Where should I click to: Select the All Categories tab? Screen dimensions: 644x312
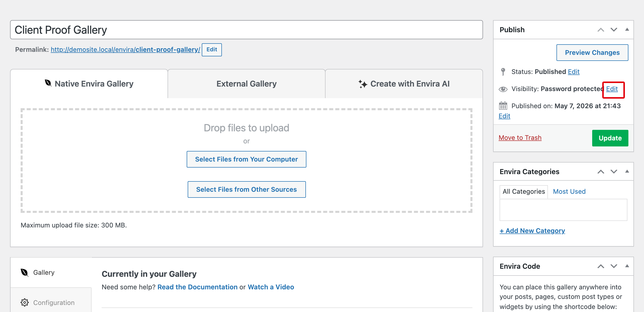coord(524,192)
